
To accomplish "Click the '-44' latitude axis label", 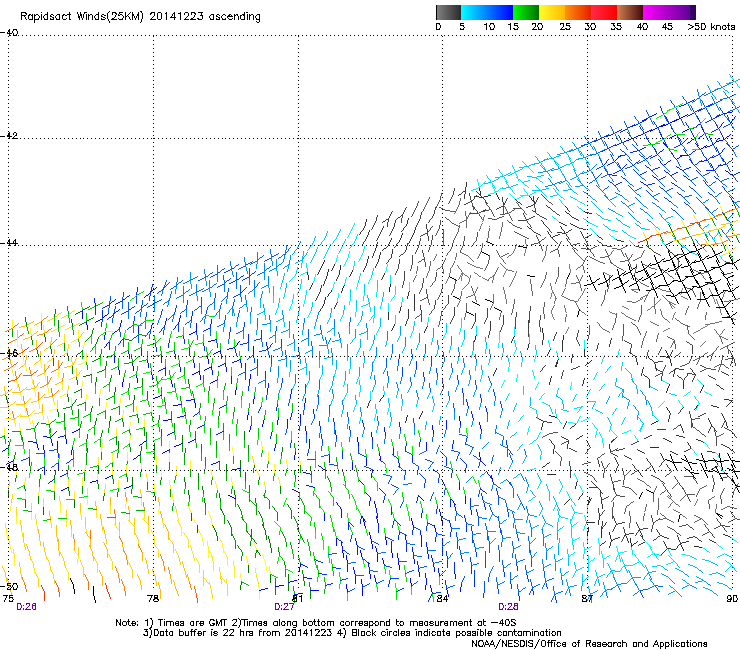I will 9,243.
